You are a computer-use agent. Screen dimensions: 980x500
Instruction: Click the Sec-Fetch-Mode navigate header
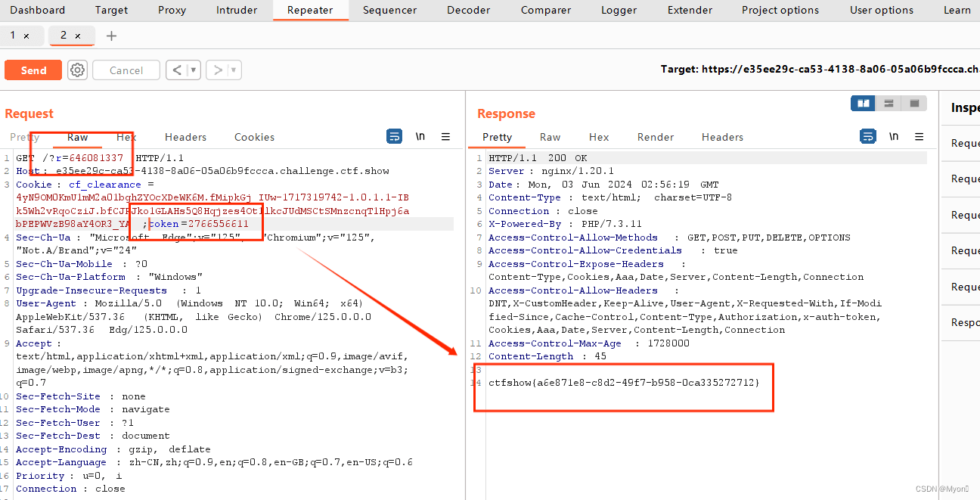click(x=92, y=409)
